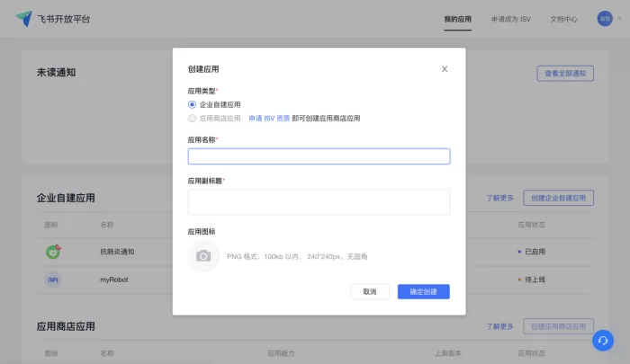Click the 创建企业自建应用 button
Image resolution: width=630 pixels, height=364 pixels.
pos(559,198)
